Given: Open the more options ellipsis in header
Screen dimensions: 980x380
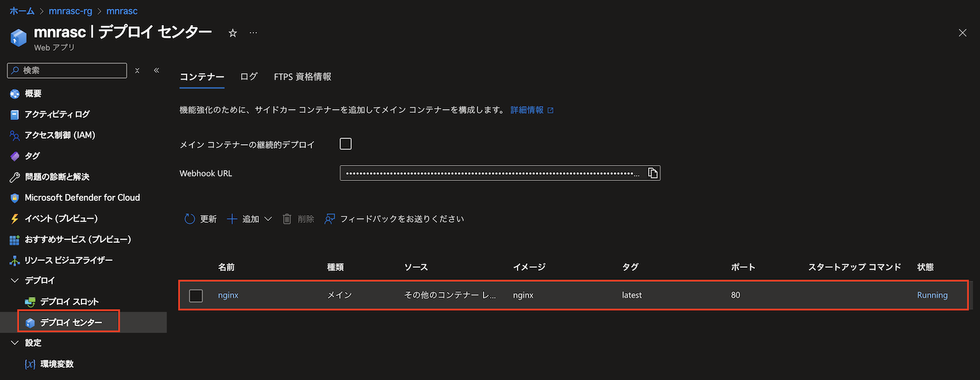Looking at the screenshot, I should pyautogui.click(x=253, y=33).
